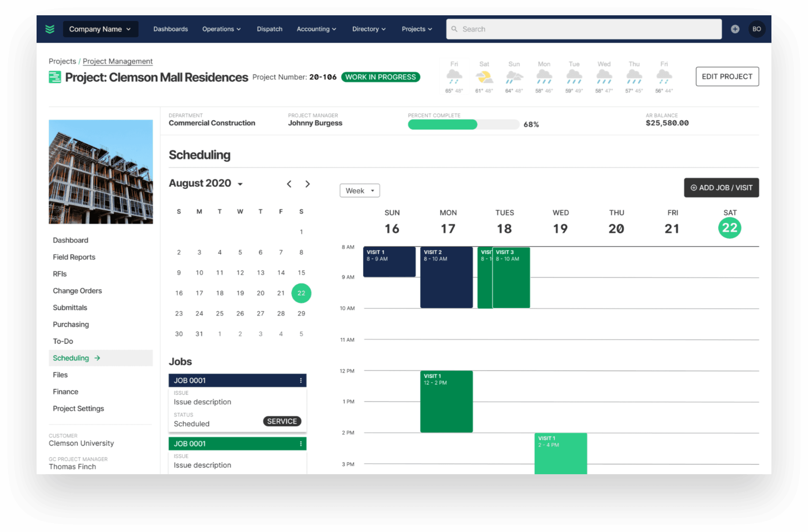
Task: Open Monday VISIT 1 12-2 PM block
Action: tap(447, 402)
